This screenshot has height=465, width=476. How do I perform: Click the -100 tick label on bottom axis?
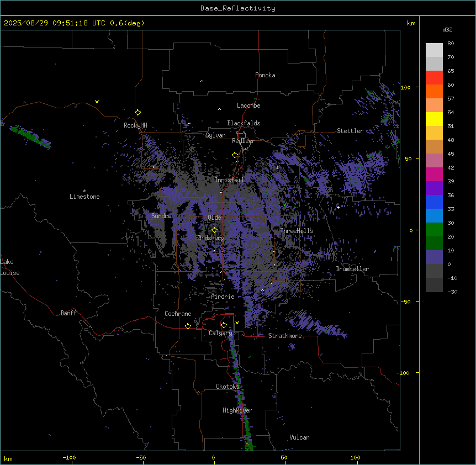pyautogui.click(x=69, y=457)
